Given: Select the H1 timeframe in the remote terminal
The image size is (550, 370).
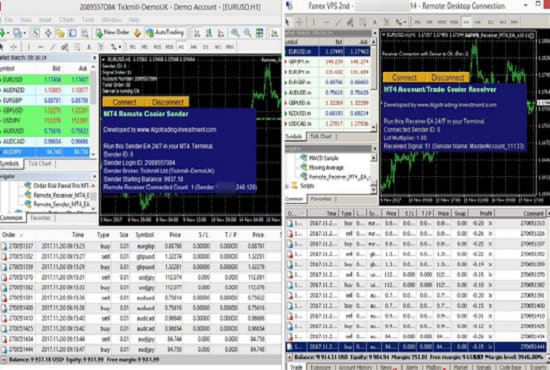Looking at the screenshot, I should tap(467, 22).
